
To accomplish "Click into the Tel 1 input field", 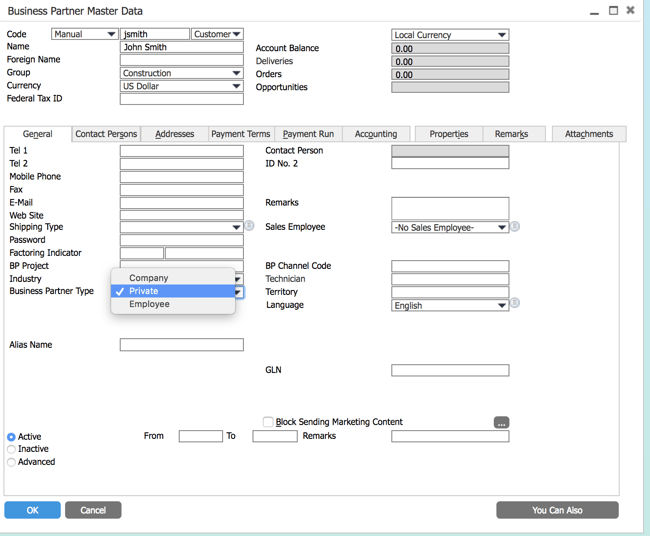I will tap(181, 151).
